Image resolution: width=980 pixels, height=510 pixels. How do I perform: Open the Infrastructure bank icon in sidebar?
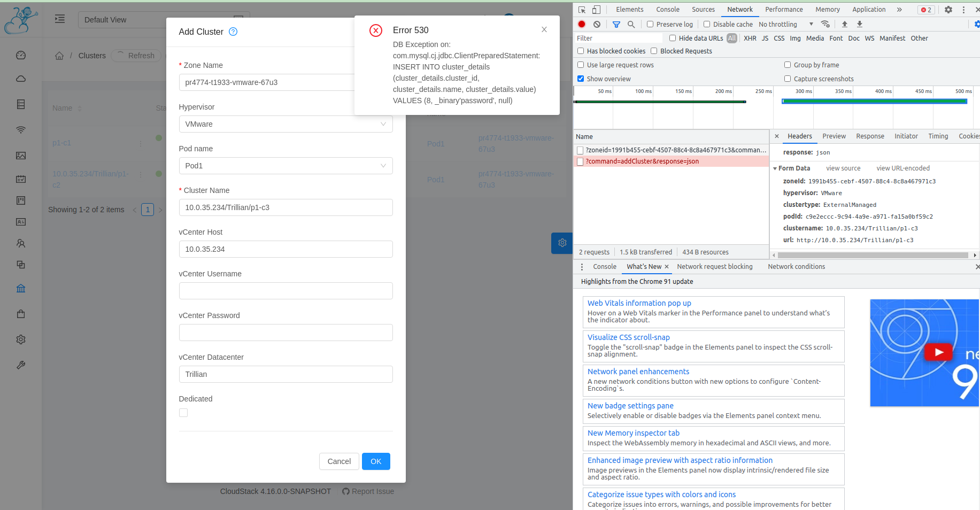20,288
